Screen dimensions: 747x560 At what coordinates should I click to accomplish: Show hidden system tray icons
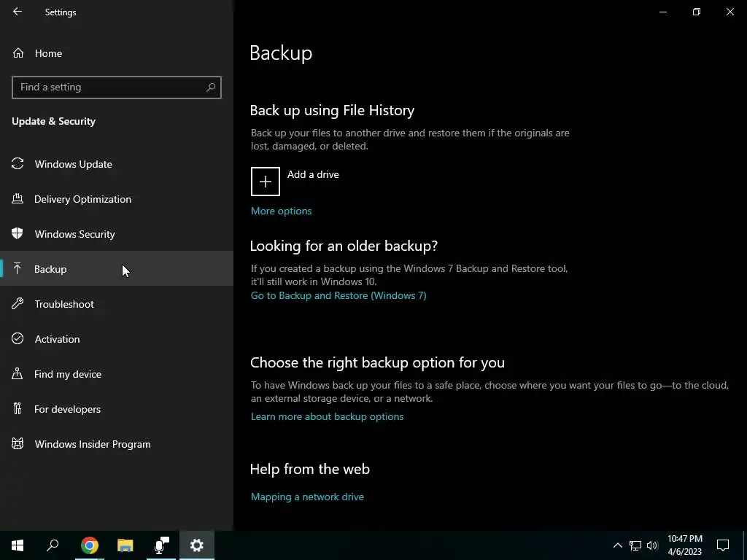tap(617, 545)
